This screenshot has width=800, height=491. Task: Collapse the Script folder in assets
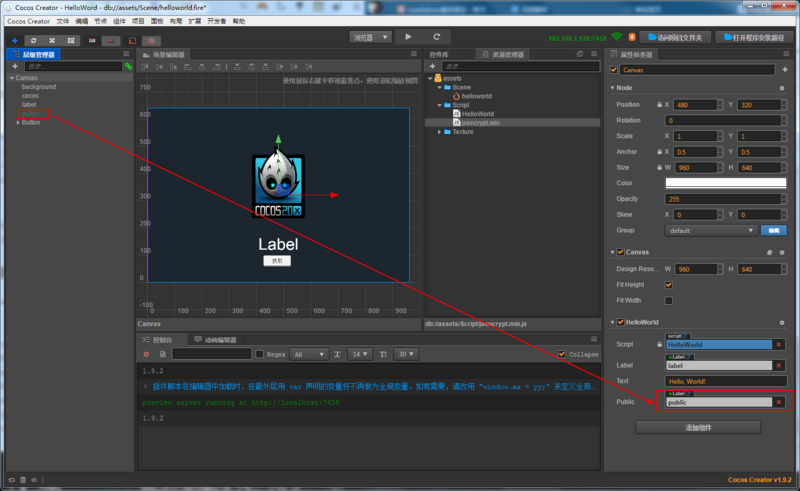pos(440,105)
